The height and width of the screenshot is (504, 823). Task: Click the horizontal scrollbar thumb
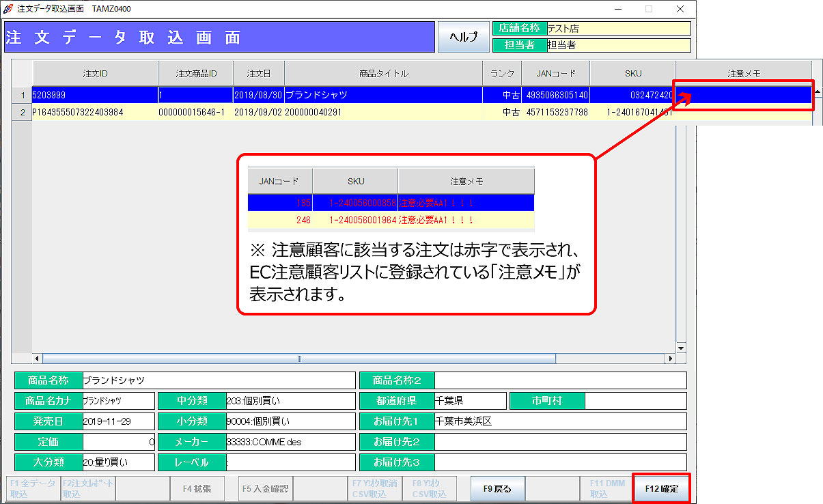click(x=298, y=359)
